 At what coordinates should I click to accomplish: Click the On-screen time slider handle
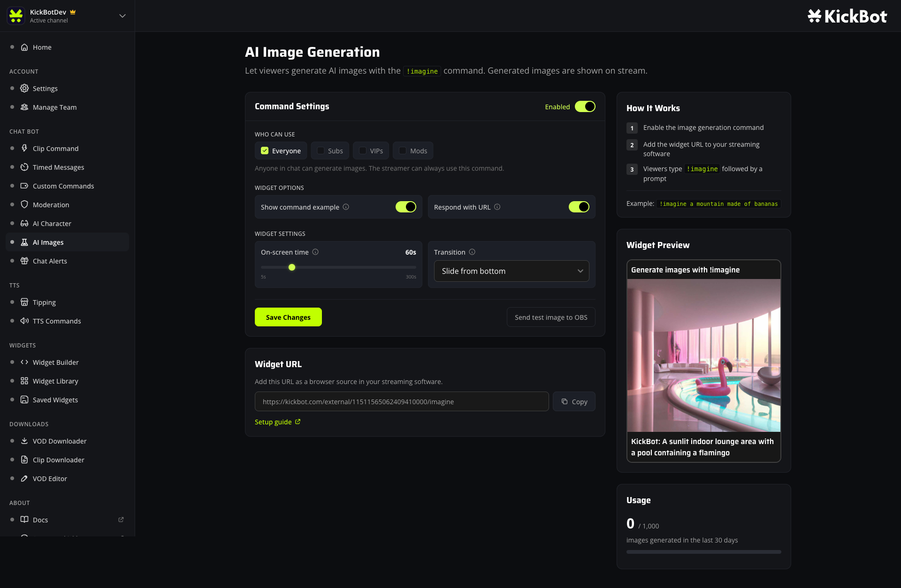pyautogui.click(x=292, y=267)
